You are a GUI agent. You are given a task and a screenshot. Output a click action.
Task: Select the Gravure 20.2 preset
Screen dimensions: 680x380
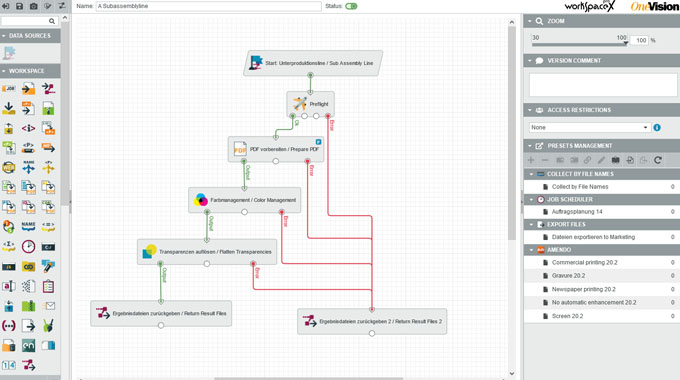(602, 276)
